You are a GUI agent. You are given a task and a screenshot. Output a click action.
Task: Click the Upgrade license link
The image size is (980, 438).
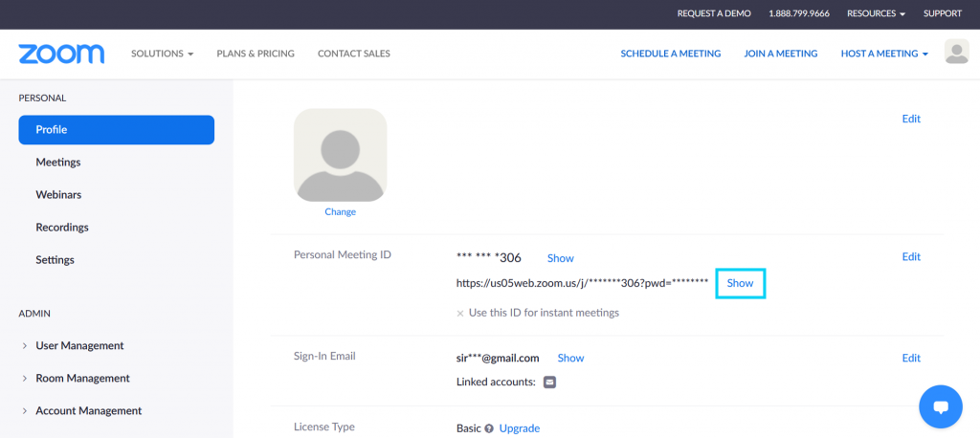[520, 428]
